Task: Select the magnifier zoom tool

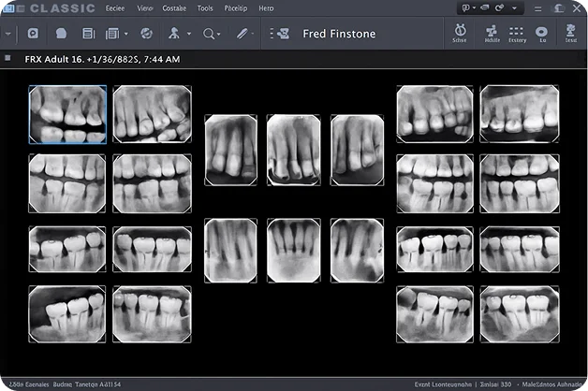Action: (209, 34)
